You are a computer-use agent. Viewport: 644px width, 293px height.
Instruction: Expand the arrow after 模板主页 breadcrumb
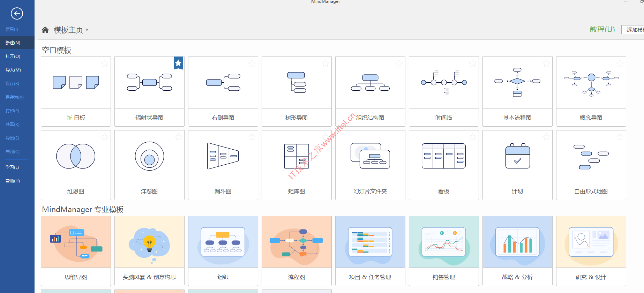point(87,30)
